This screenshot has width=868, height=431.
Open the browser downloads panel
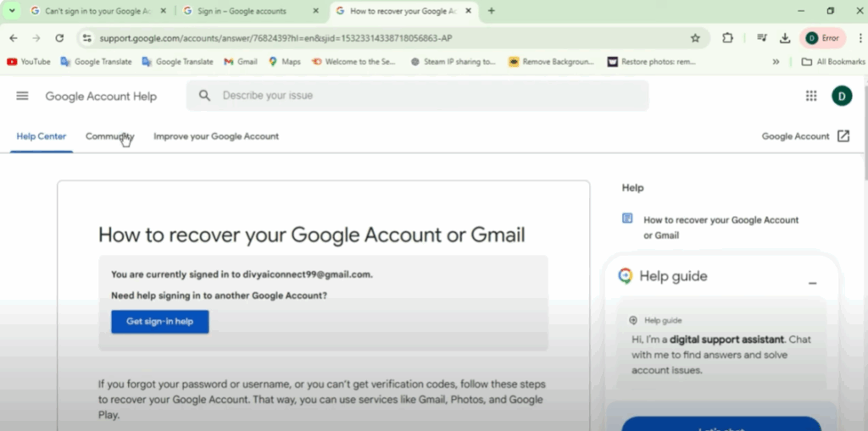click(784, 38)
